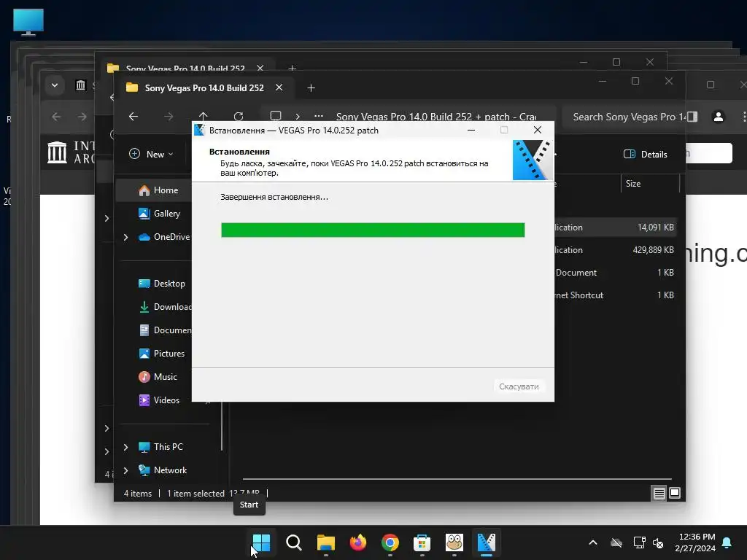Click the address bar location icon
This screenshot has height=560, width=747.
click(x=275, y=116)
